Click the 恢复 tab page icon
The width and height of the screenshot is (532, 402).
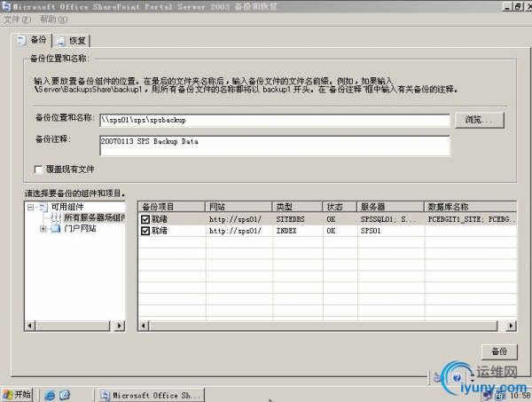pyautogui.click(x=61, y=41)
